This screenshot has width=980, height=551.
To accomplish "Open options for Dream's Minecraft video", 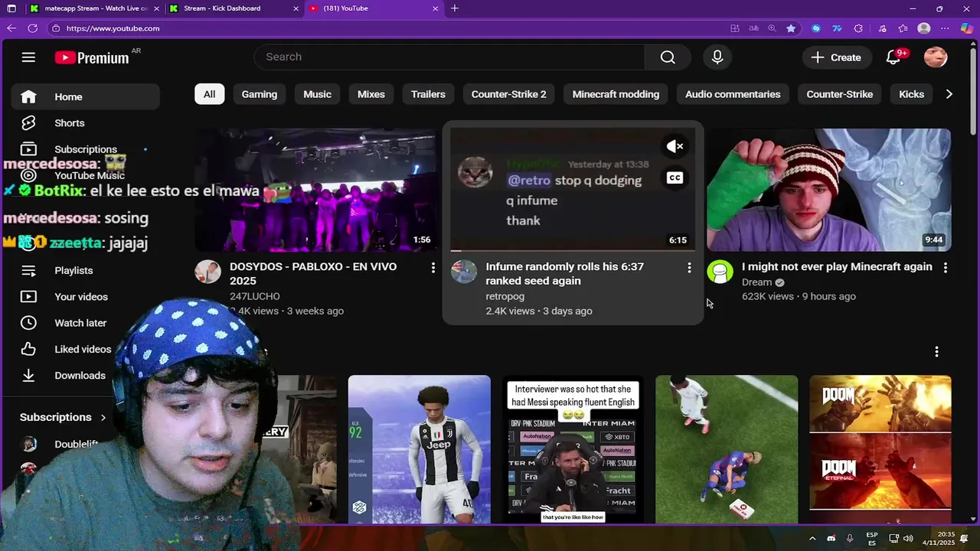I will click(946, 267).
